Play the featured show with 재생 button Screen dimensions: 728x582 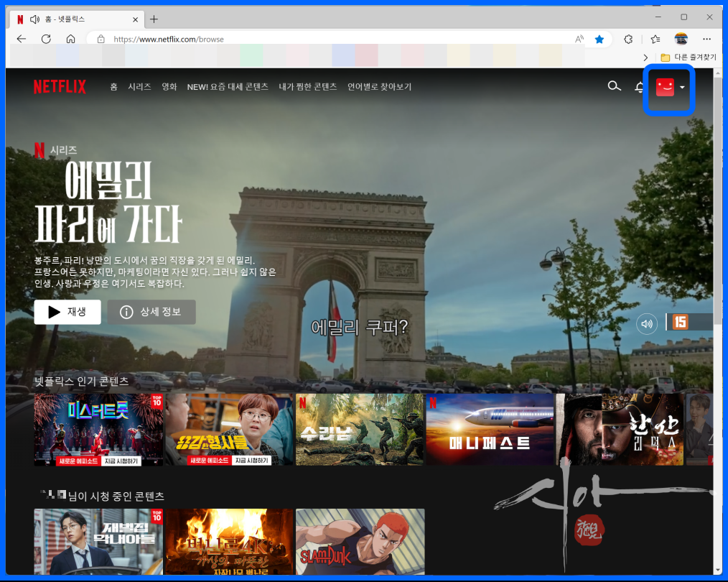(x=67, y=312)
